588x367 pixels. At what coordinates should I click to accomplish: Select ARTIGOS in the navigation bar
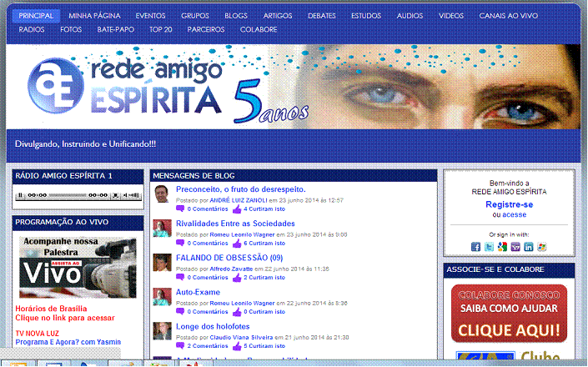pos(278,16)
